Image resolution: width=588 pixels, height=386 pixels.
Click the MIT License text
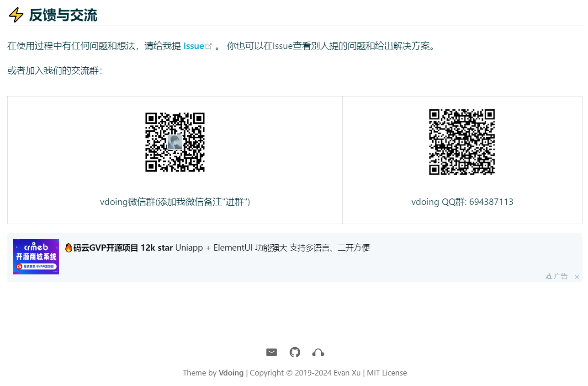(x=387, y=373)
